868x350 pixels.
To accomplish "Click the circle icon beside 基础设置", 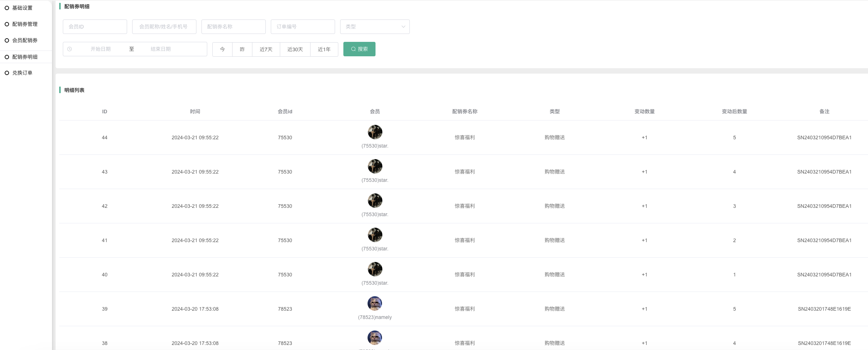I will (x=6, y=8).
